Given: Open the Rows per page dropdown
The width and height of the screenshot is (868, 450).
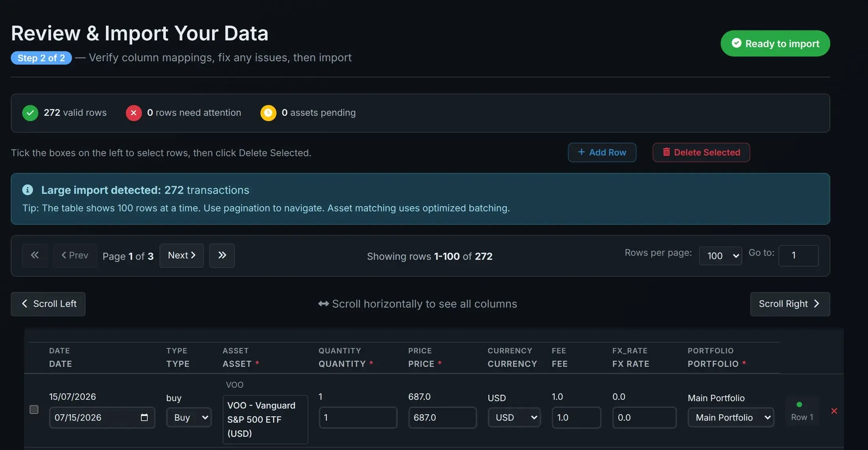Looking at the screenshot, I should (720, 256).
